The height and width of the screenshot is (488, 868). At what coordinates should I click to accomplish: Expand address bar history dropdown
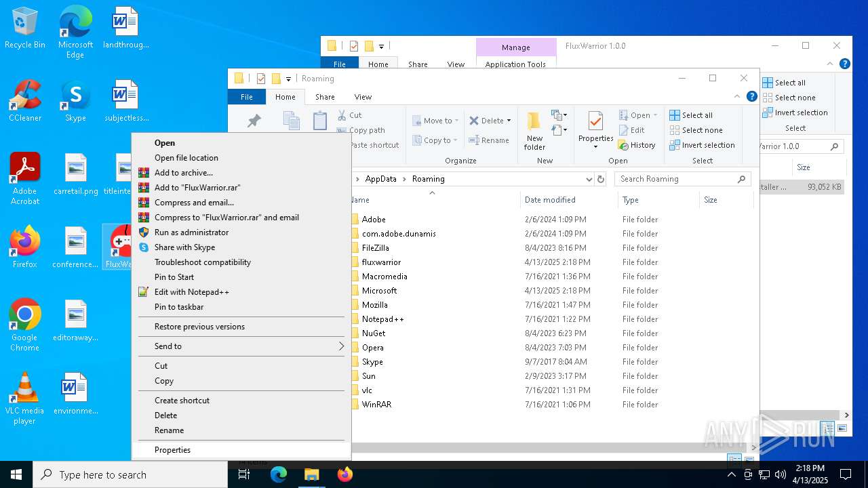click(589, 179)
